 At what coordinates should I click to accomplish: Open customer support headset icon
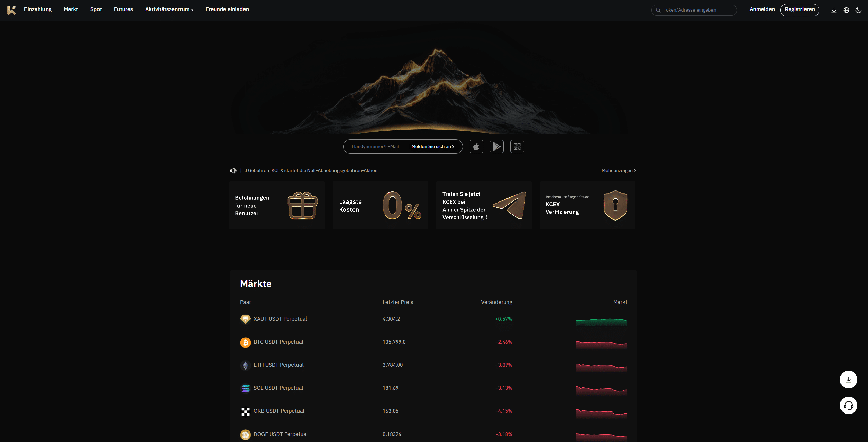848,405
